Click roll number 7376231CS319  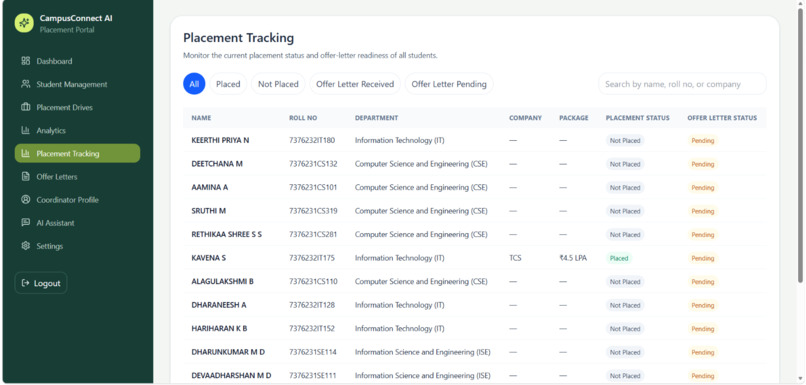[313, 211]
